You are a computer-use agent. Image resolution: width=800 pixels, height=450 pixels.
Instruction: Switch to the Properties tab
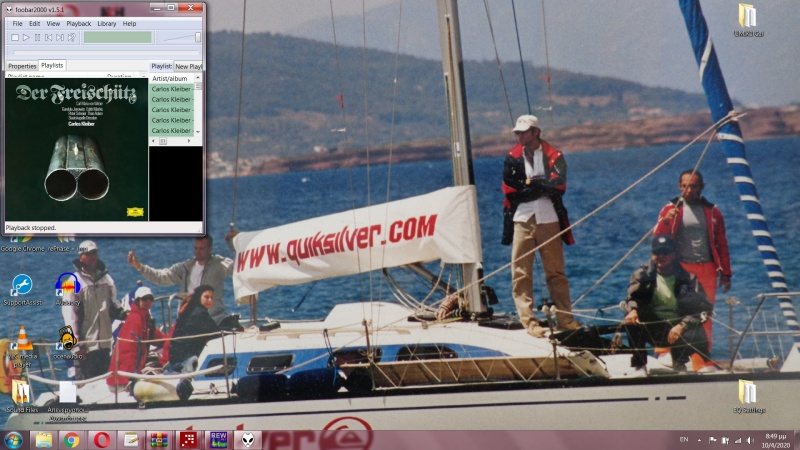click(x=22, y=66)
